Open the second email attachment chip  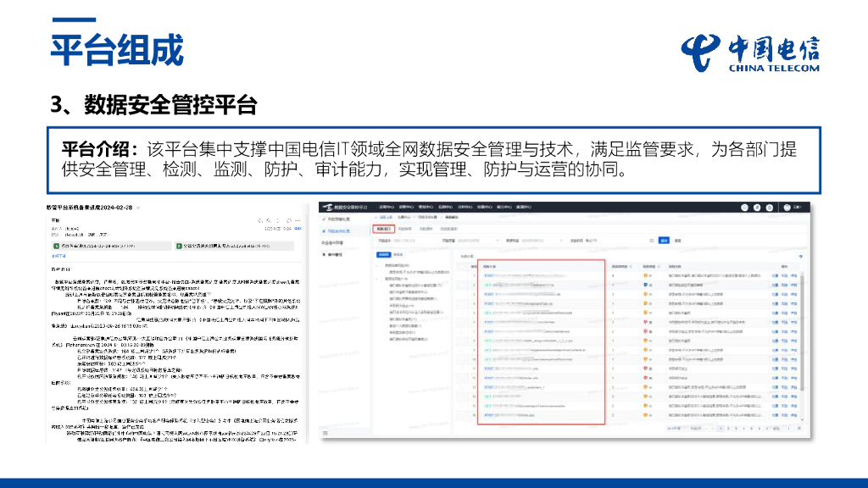235,246
